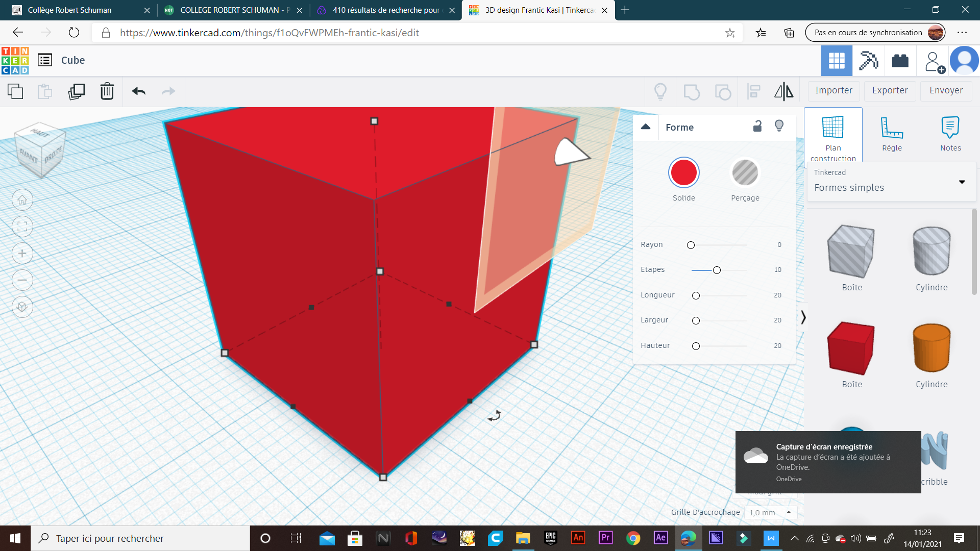Viewport: 980px width, 551px height.
Task: Click Home view icon
Action: pos(22,200)
